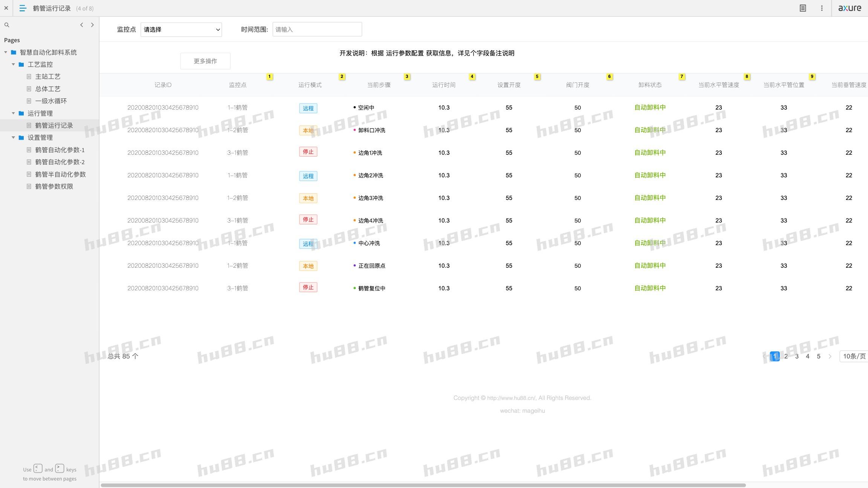Viewport: 868px width, 488px height.
Task: Click the horizontal scrollbar at bottom
Action: pos(423,485)
